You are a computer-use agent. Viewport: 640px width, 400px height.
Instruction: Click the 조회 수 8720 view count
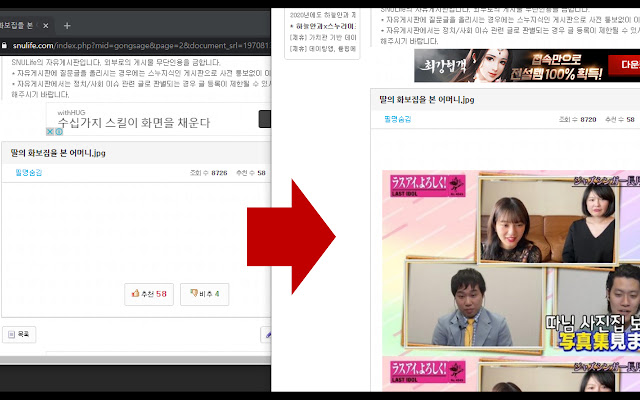(577, 120)
